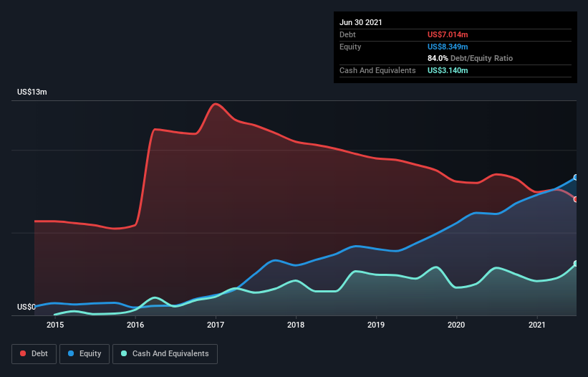
Task: Click the US$0 y-axis label
Action: 26,307
